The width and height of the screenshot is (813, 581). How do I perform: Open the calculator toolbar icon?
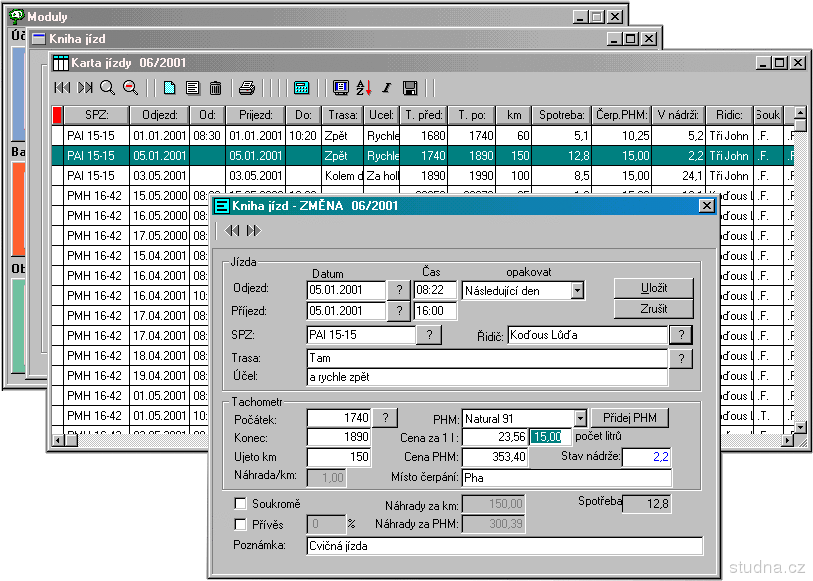(x=301, y=88)
